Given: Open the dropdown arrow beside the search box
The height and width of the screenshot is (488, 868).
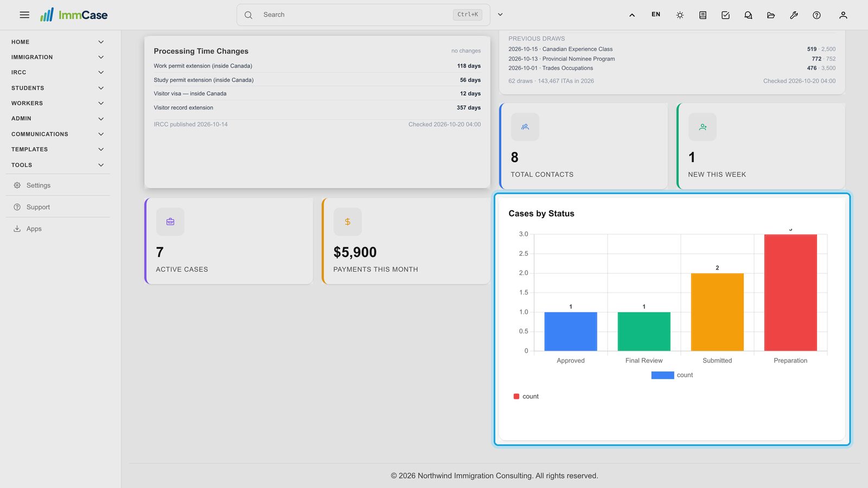Looking at the screenshot, I should click(500, 15).
